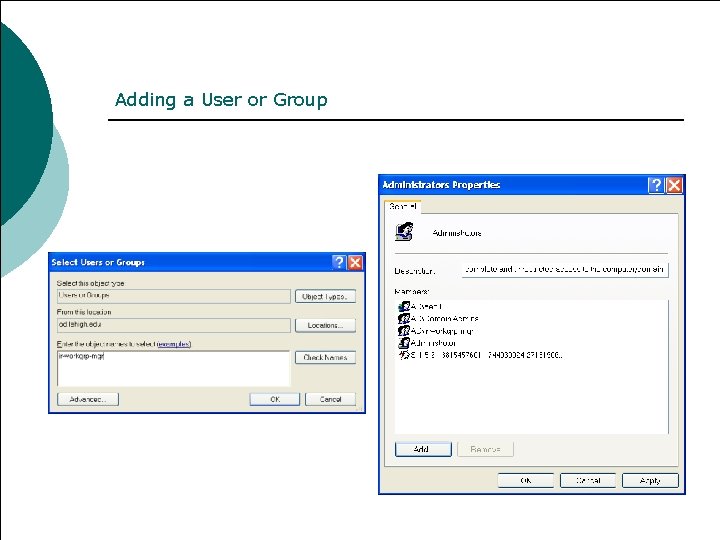Select the Domain Admins member row
The height and width of the screenshot is (540, 720).
[x=439, y=318]
